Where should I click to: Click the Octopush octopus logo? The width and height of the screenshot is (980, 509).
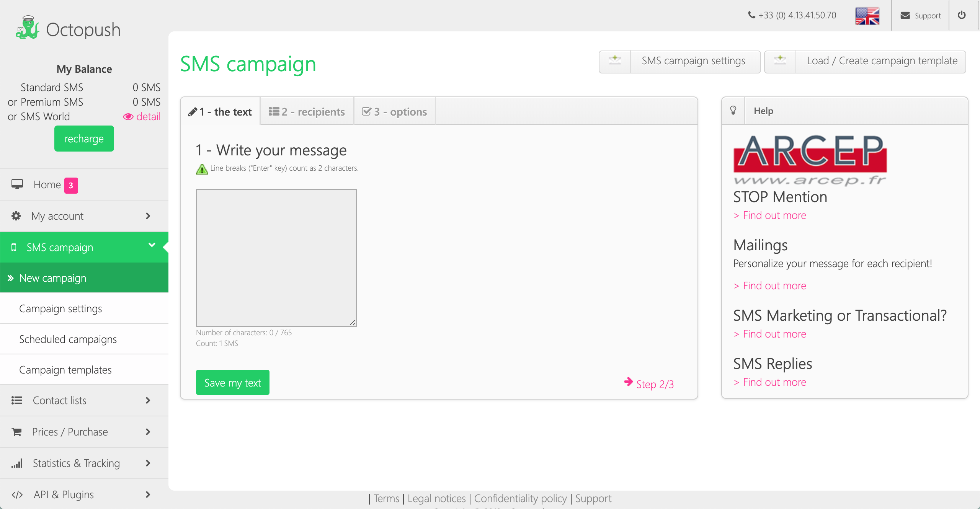pyautogui.click(x=28, y=28)
